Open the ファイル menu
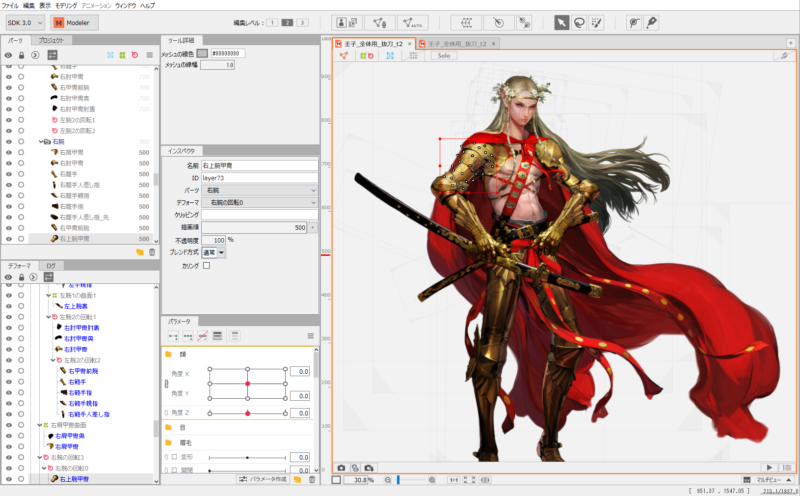This screenshot has height=496, width=800. [10, 5]
